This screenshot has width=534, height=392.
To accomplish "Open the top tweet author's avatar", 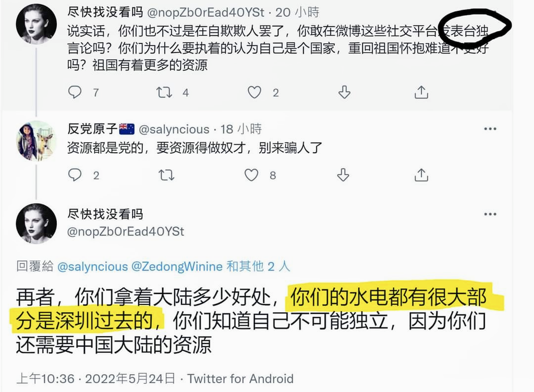I will click(36, 24).
